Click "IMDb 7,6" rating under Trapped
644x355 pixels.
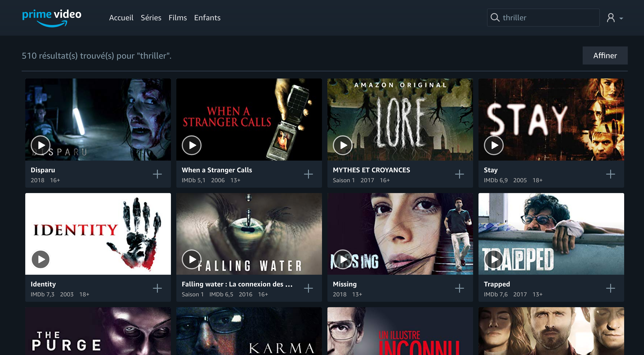pyautogui.click(x=496, y=294)
